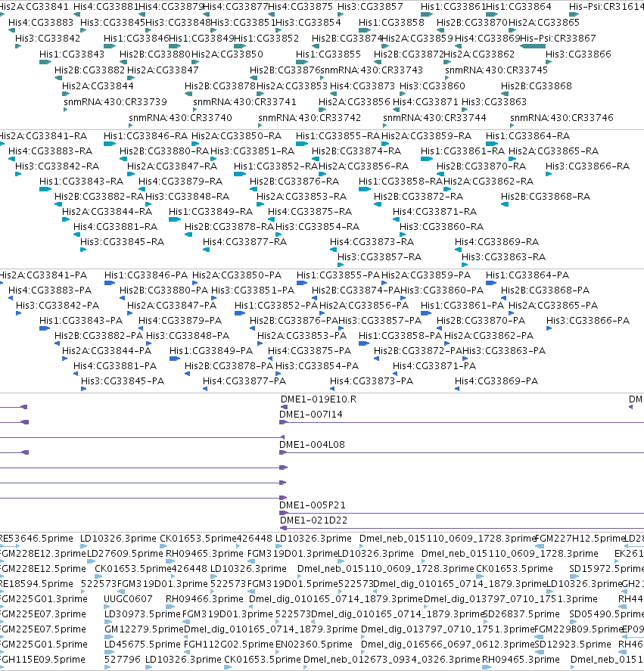644x671 pixels.
Task: Click the UUGC0607 EST label
Action: pos(128,598)
